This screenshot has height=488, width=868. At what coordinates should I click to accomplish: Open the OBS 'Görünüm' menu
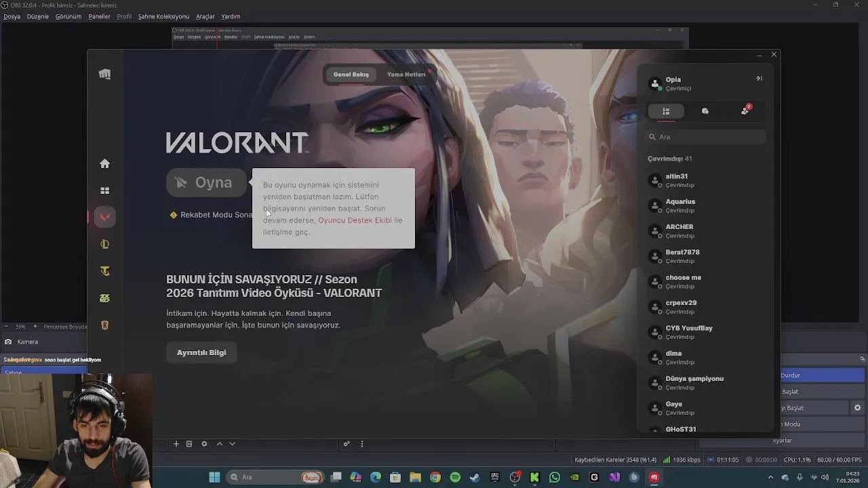pos(68,16)
